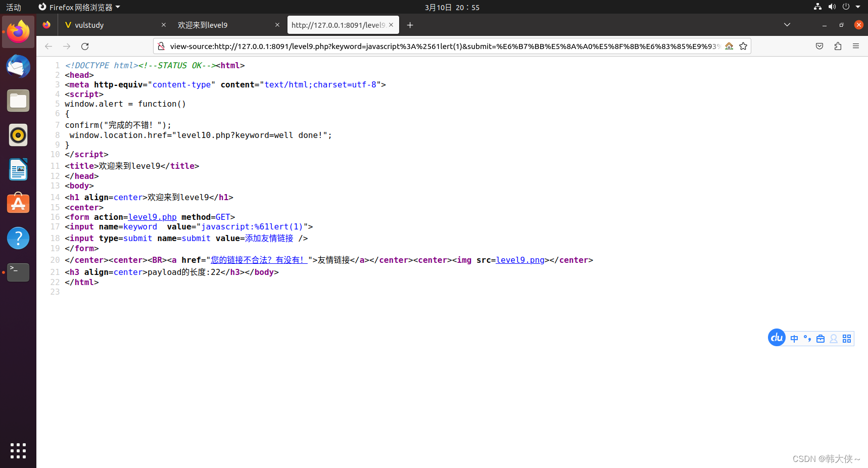Click the javascript:%61lert(1) value text

tap(252, 226)
